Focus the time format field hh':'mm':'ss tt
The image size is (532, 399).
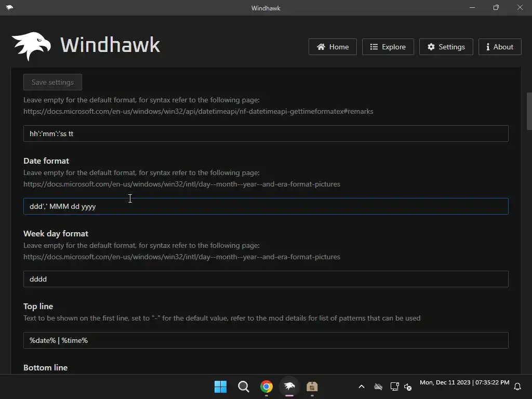tap(265, 134)
